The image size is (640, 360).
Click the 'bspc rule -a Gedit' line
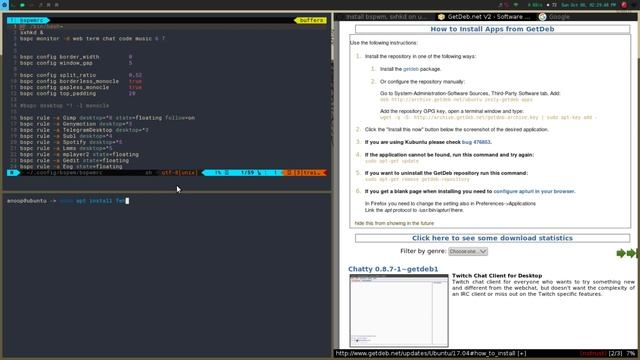[74, 160]
